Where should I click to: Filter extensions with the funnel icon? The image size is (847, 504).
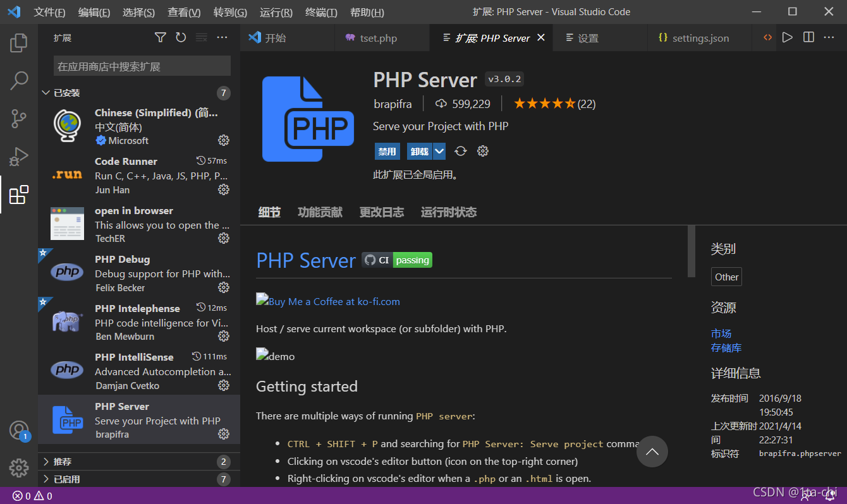(161, 38)
